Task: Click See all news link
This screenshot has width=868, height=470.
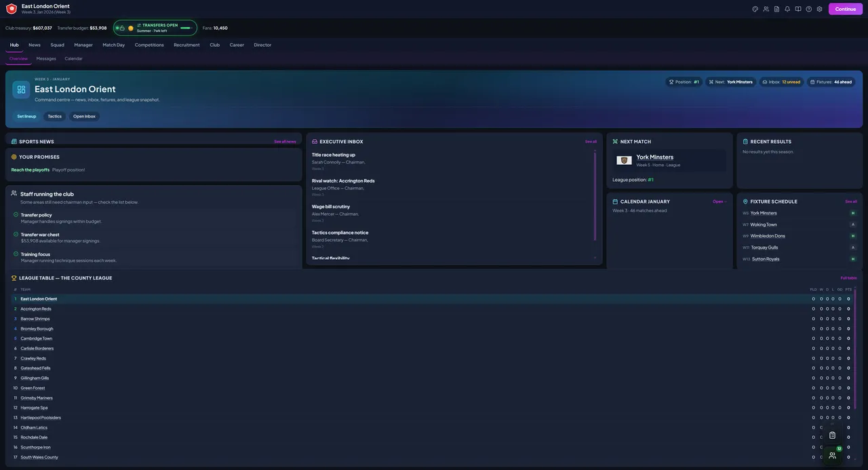Action: pyautogui.click(x=285, y=142)
